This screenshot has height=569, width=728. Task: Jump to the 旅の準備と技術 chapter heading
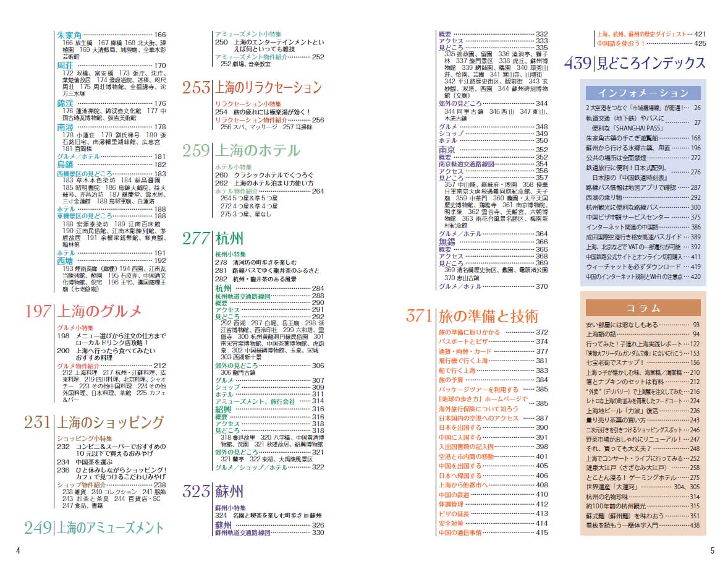[x=488, y=315]
